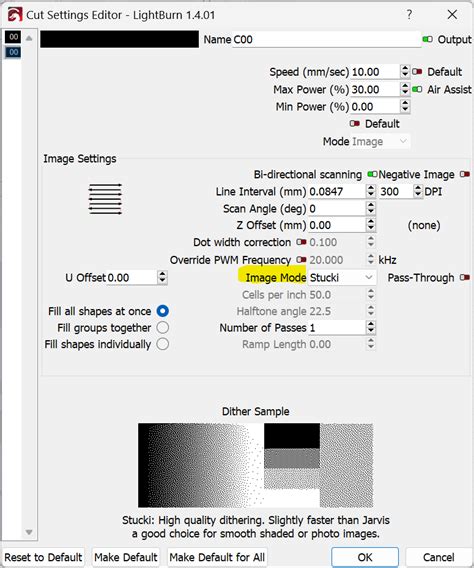Click the Speed spinner arrows

click(x=405, y=71)
